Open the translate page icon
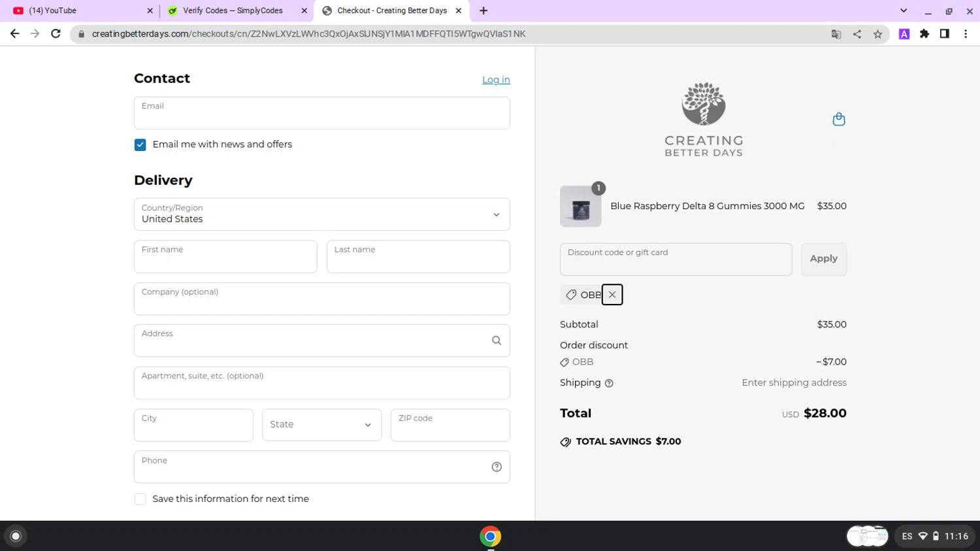Viewport: 980px width, 551px height. (x=836, y=34)
